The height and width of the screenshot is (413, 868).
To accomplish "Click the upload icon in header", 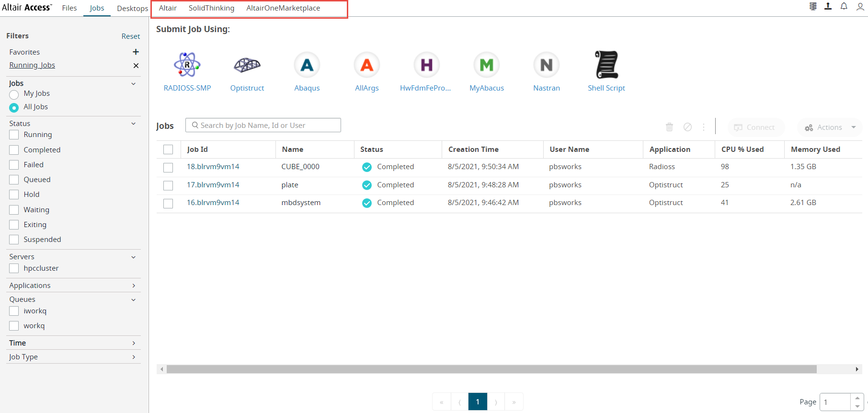I will point(828,6).
